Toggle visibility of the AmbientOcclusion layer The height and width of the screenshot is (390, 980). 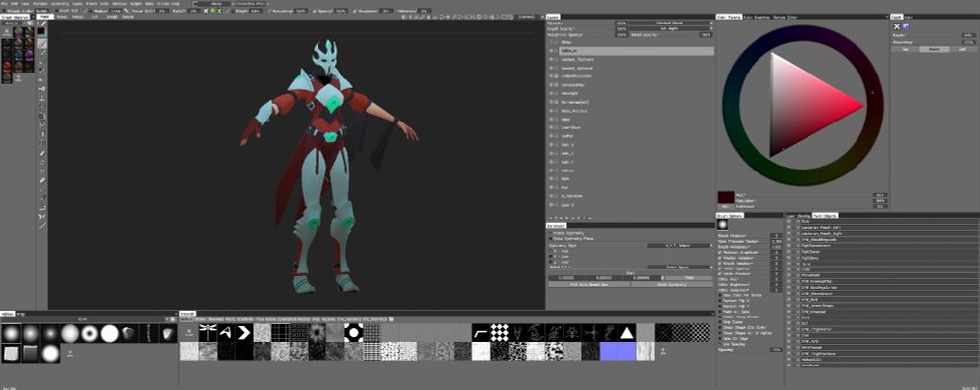pyautogui.click(x=551, y=76)
